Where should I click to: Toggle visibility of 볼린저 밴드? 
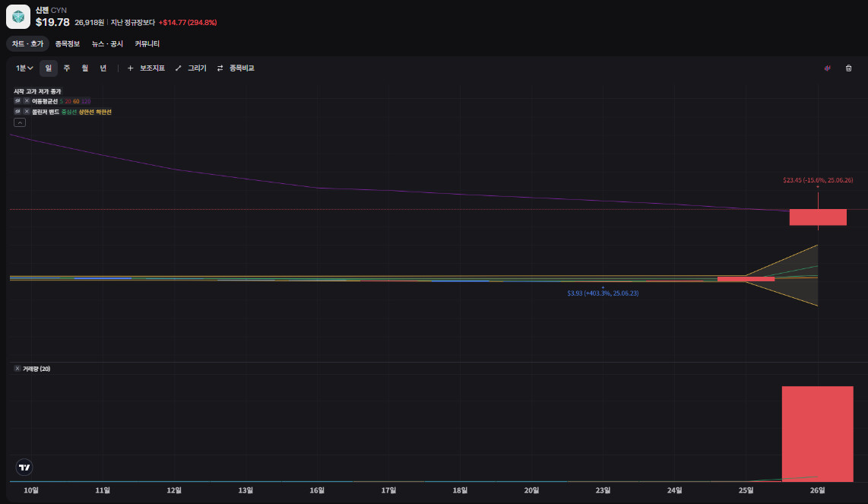(17, 112)
